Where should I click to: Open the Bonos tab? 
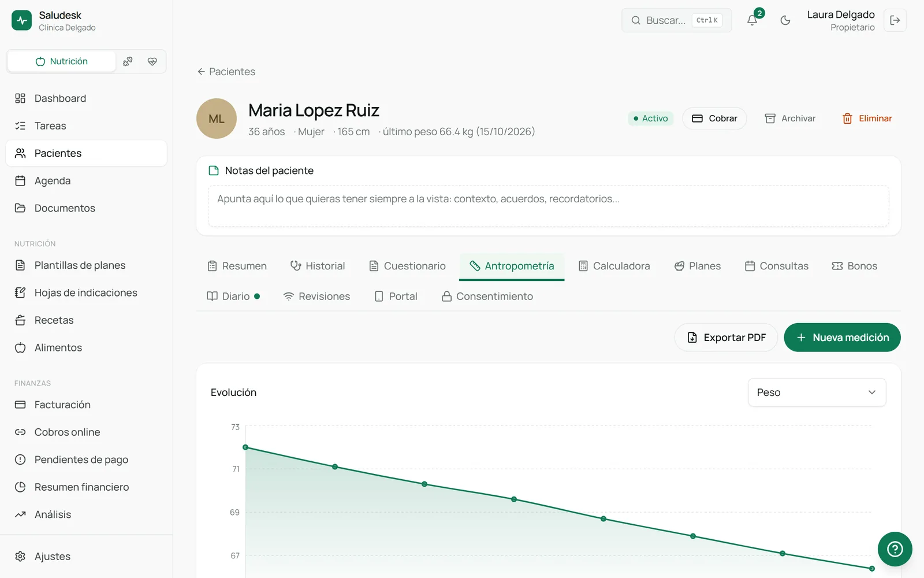(x=855, y=266)
